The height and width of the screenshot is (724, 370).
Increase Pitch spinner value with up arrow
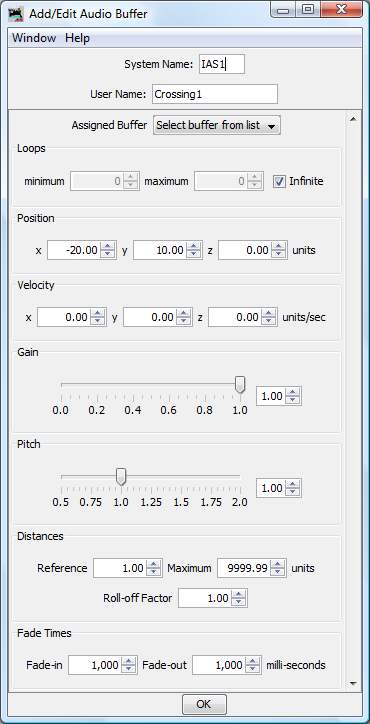293,484
